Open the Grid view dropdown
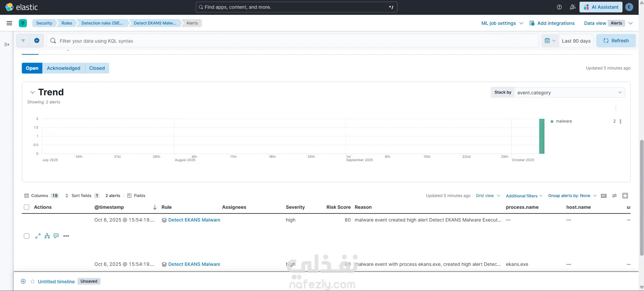This screenshot has width=644, height=291. (488, 196)
